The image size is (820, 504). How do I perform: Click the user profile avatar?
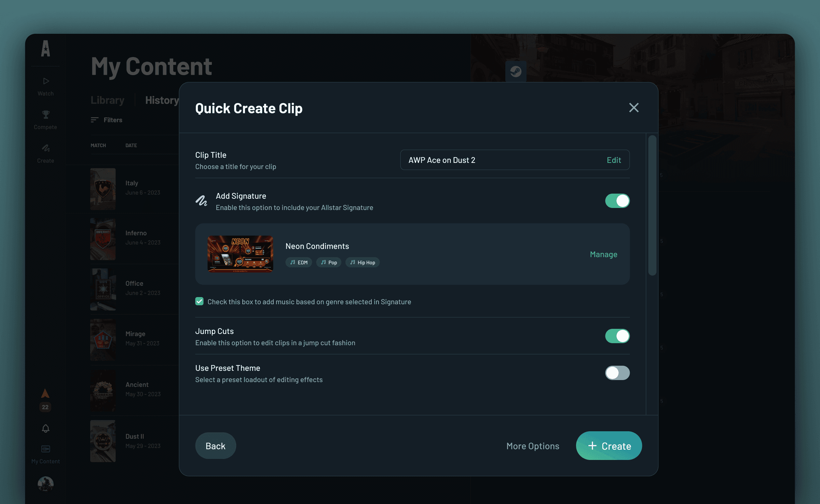point(45,484)
